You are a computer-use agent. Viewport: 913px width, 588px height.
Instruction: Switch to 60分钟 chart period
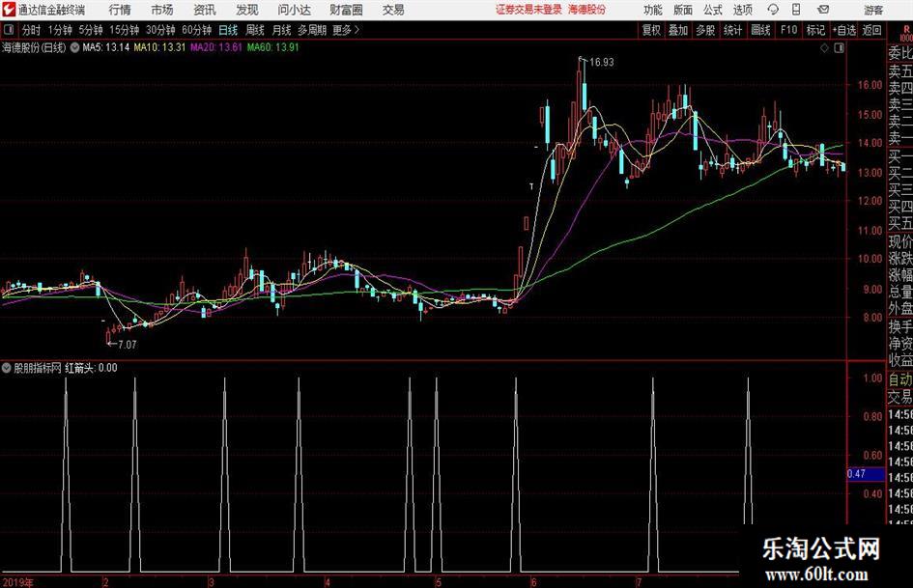(196, 30)
